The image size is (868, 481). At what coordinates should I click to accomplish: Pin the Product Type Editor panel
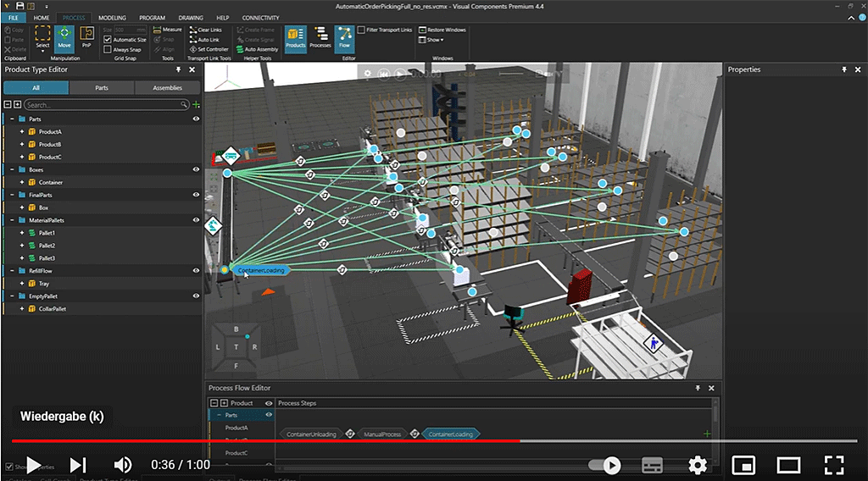pos(179,69)
